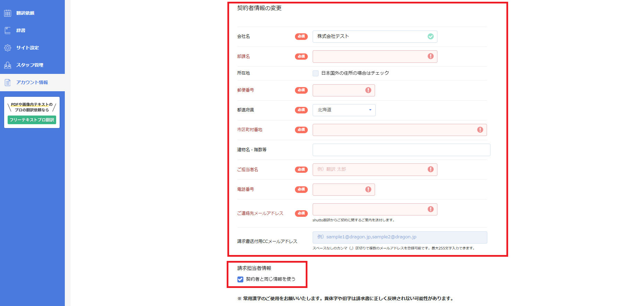
Task: Click the error icon in 市区町村番地 field
Action: tap(480, 130)
